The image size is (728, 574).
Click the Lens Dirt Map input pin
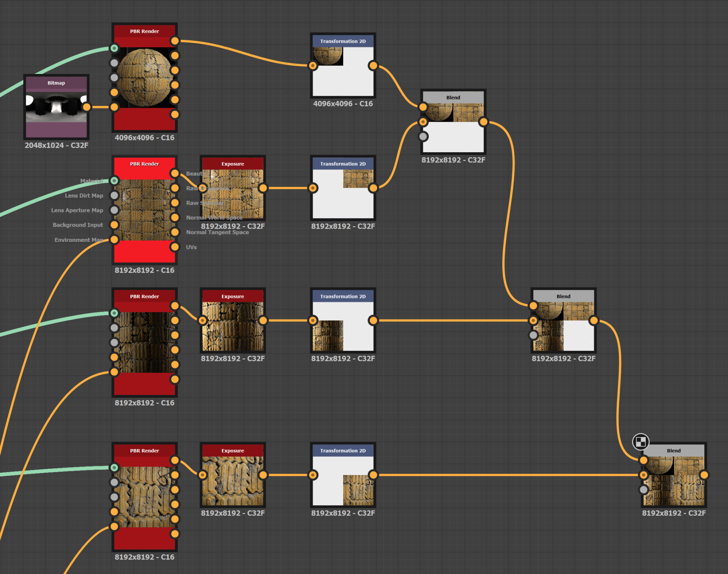point(114,196)
